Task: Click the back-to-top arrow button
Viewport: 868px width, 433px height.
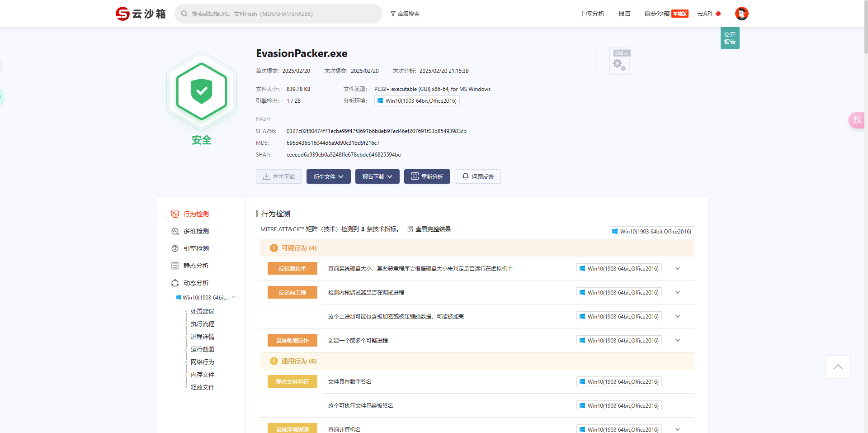Action: pos(838,367)
